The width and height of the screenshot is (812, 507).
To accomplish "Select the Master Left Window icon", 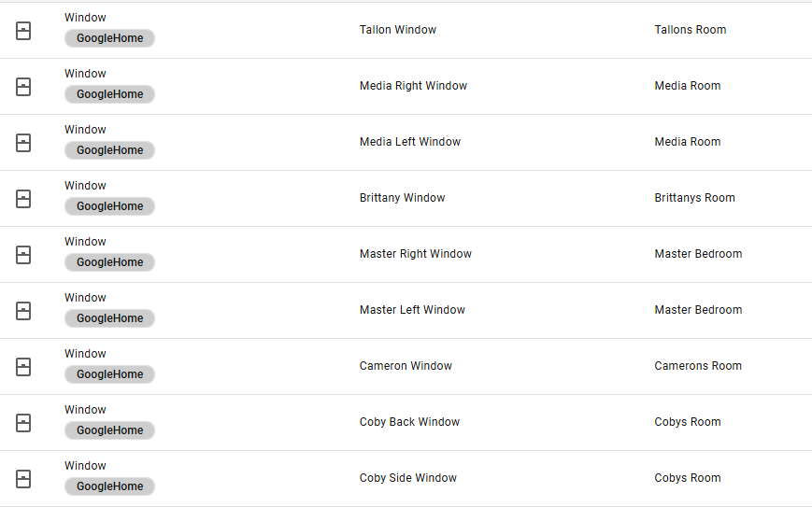I will tap(23, 311).
